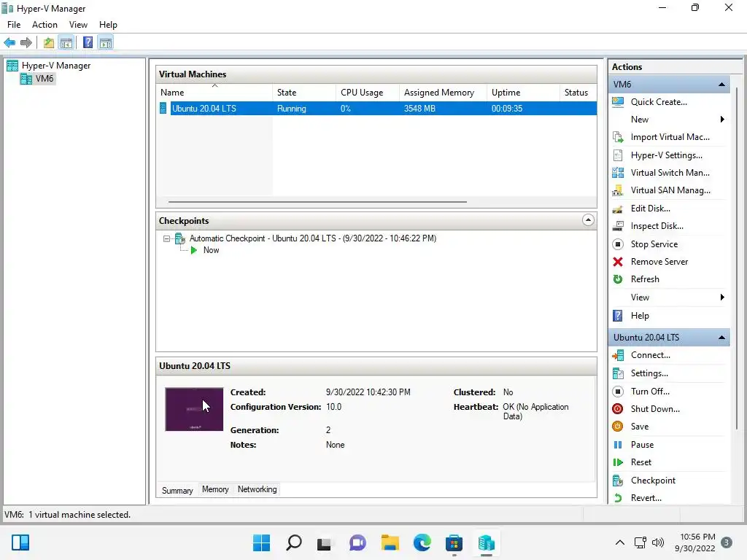Click Import Virtual Machine icon
The width and height of the screenshot is (747, 560).
coord(618,137)
